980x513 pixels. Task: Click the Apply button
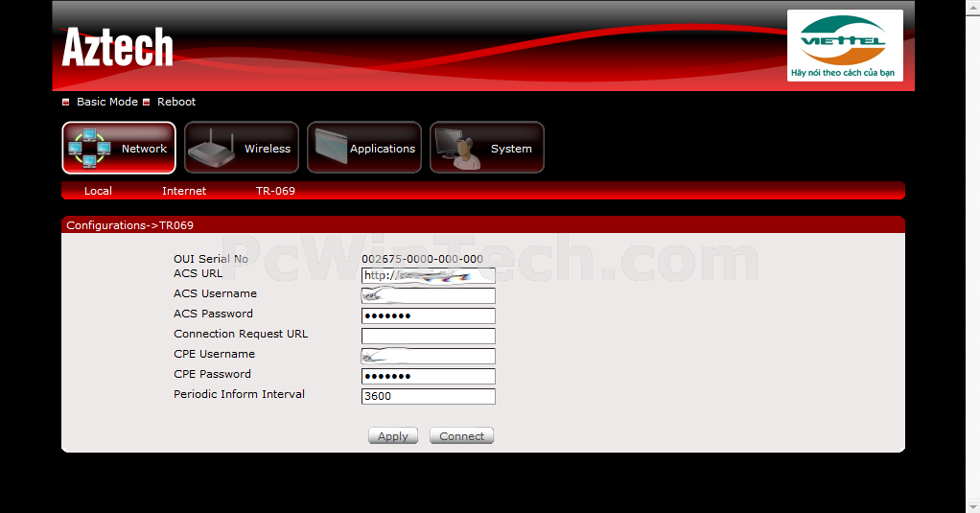pos(393,436)
